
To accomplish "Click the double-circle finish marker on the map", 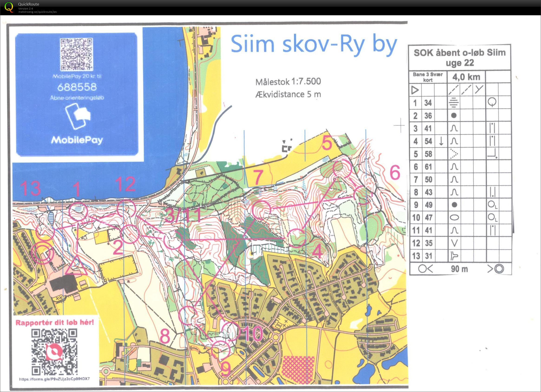I will point(43,253).
